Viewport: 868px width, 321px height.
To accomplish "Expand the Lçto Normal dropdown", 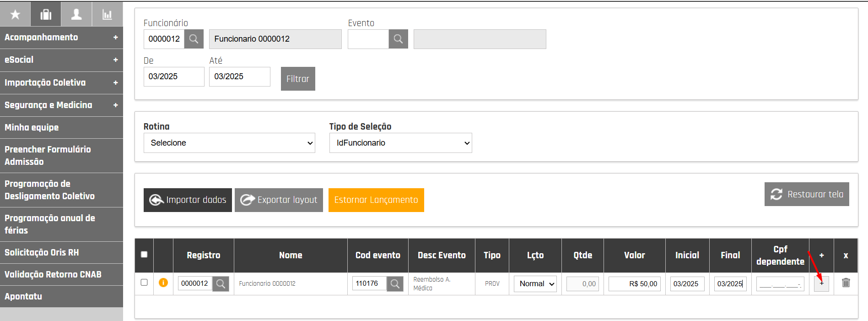I will click(535, 284).
